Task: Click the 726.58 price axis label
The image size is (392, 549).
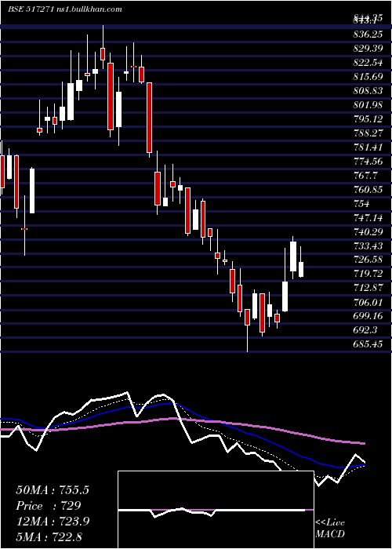Action: click(368, 260)
